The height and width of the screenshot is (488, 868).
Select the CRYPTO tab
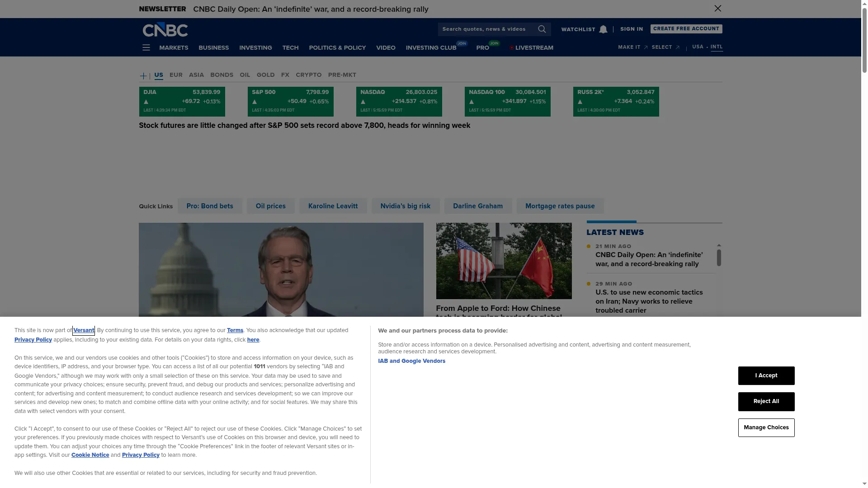(x=309, y=75)
